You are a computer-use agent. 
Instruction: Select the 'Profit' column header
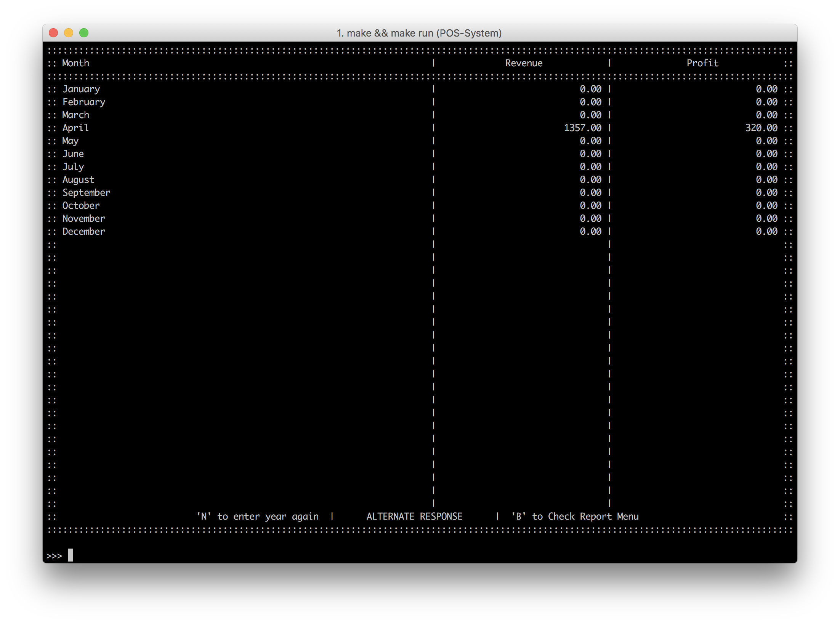(702, 63)
